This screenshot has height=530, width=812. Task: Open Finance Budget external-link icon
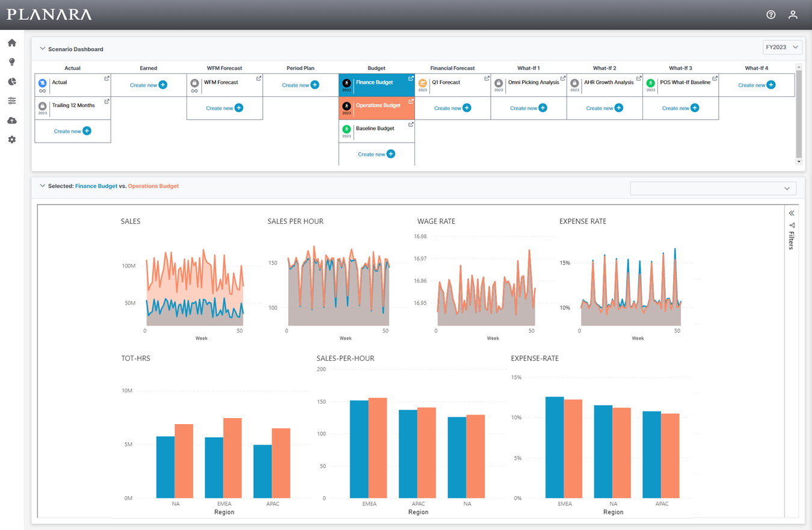click(x=411, y=78)
